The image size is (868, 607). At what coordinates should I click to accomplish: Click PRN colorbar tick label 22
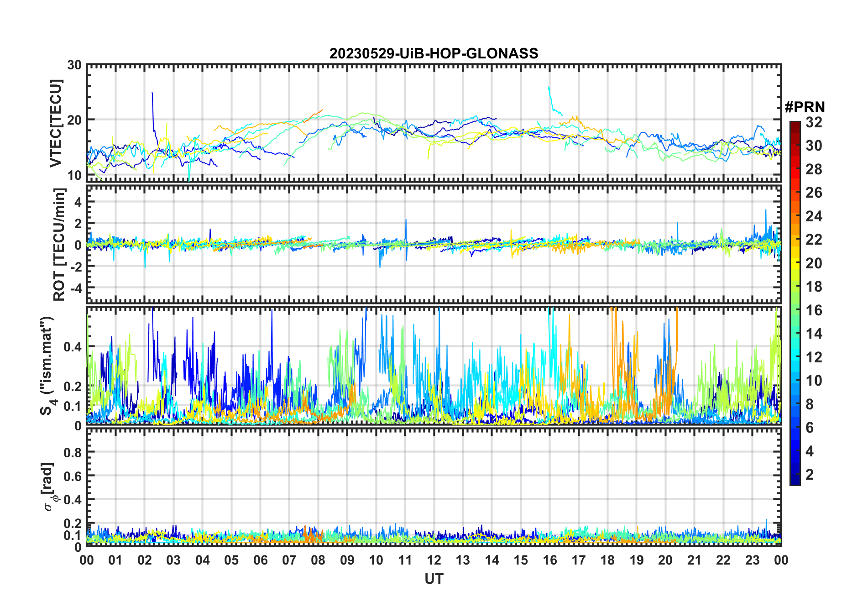[x=814, y=239]
